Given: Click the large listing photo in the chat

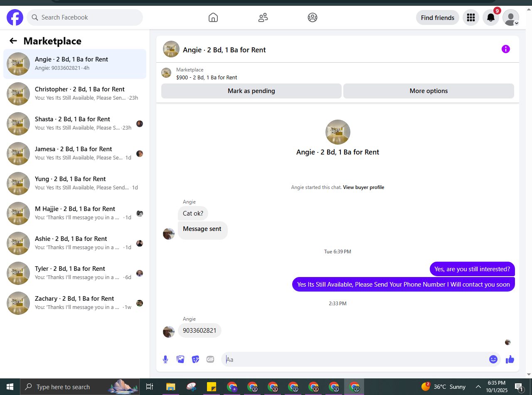Looking at the screenshot, I should click(338, 132).
